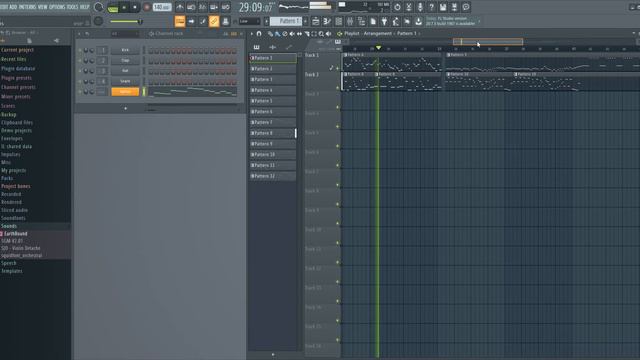Open the OPTIONS menu
This screenshot has height=360, width=640.
(57, 7)
